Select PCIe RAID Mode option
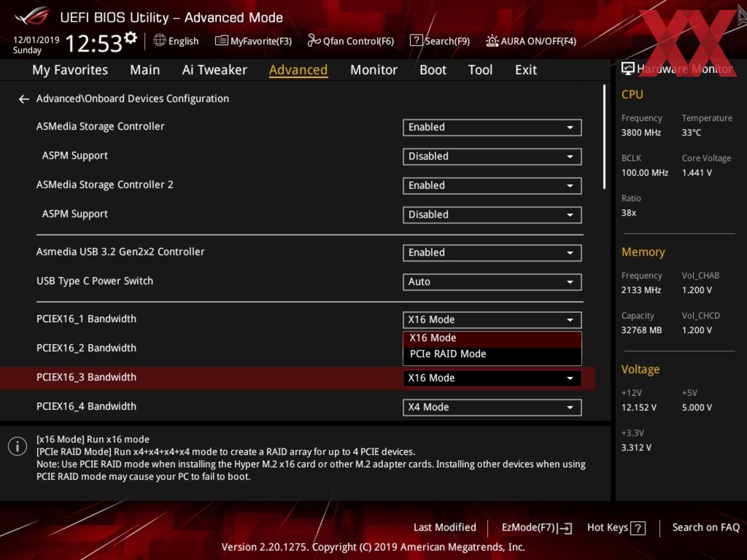 point(492,354)
